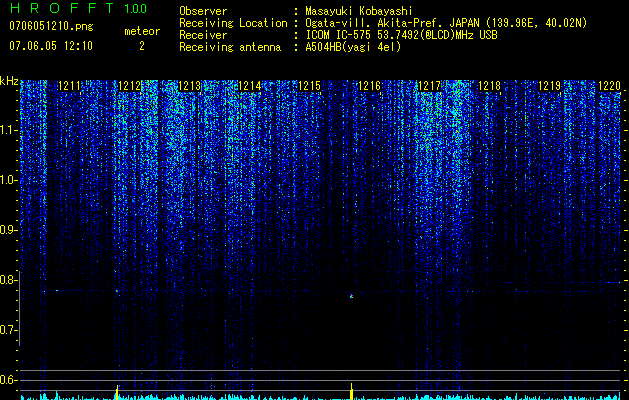Click the 1218 time marker
The width and height of the screenshot is (629, 400).
(x=489, y=86)
